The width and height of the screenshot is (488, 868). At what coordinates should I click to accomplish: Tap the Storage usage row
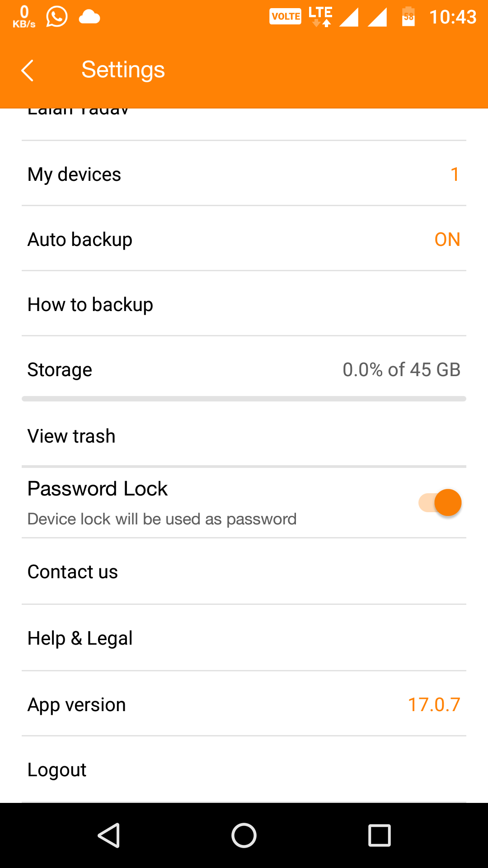click(x=244, y=369)
